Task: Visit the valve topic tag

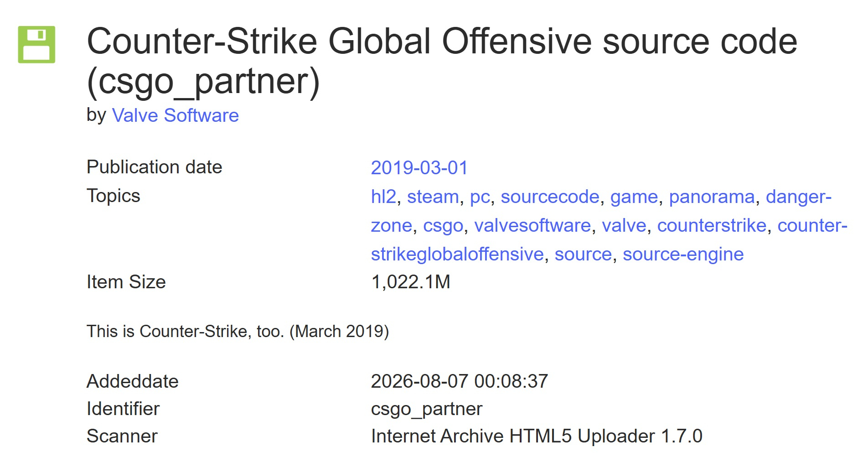Action: point(624,225)
